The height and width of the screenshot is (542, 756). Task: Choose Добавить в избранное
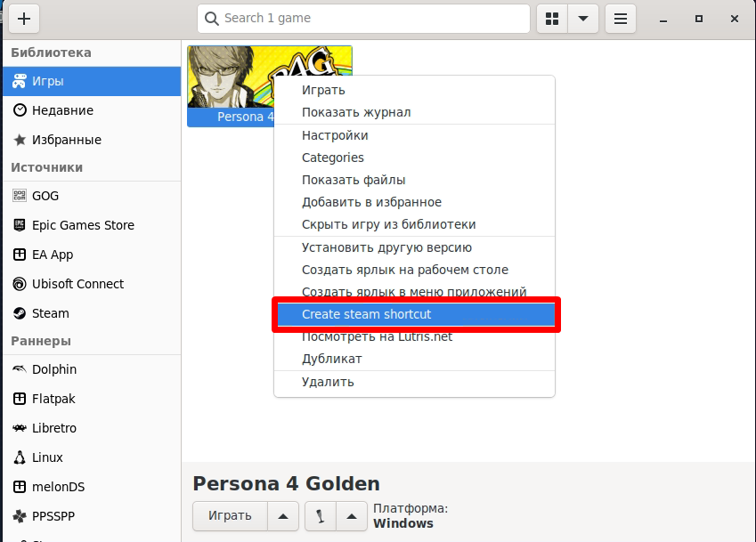pyautogui.click(x=414, y=202)
